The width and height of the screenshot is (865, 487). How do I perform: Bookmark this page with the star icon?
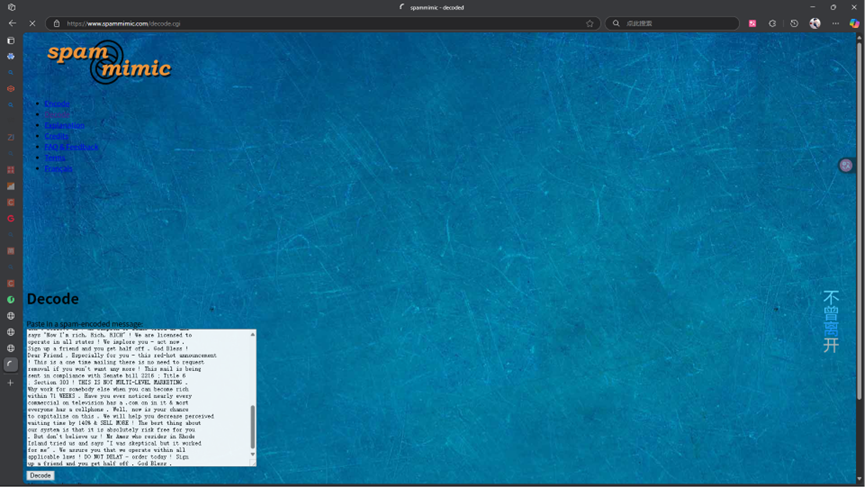pos(590,23)
